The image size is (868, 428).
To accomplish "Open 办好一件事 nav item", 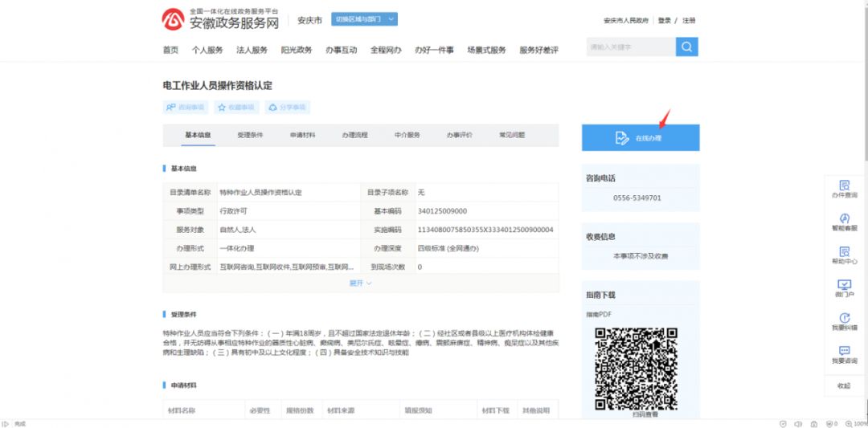I will [x=434, y=50].
